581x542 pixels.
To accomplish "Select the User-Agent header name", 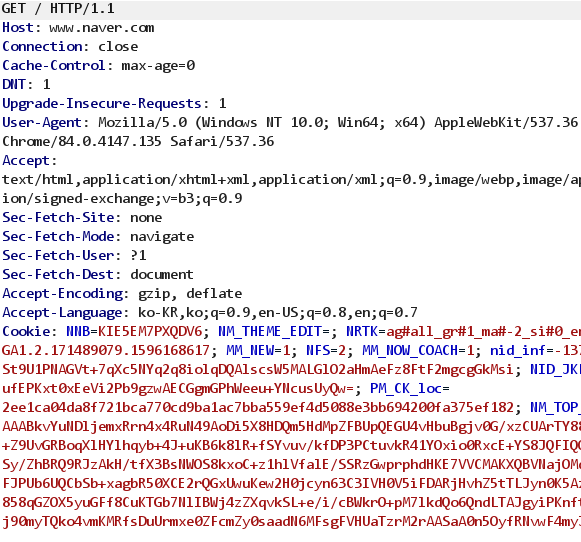I will pos(42,122).
